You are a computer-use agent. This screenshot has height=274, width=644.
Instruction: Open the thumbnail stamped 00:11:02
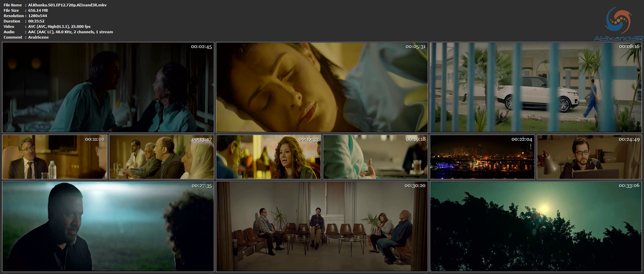(x=54, y=157)
